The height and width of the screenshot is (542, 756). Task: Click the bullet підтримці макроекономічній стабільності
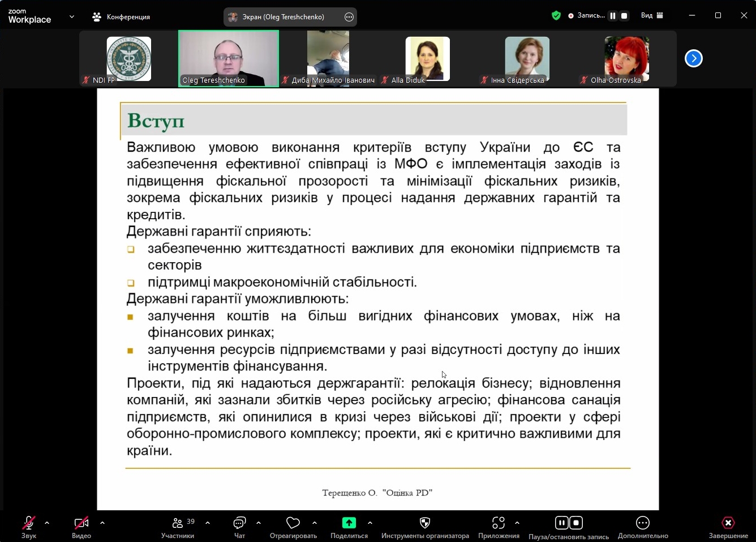click(x=282, y=282)
